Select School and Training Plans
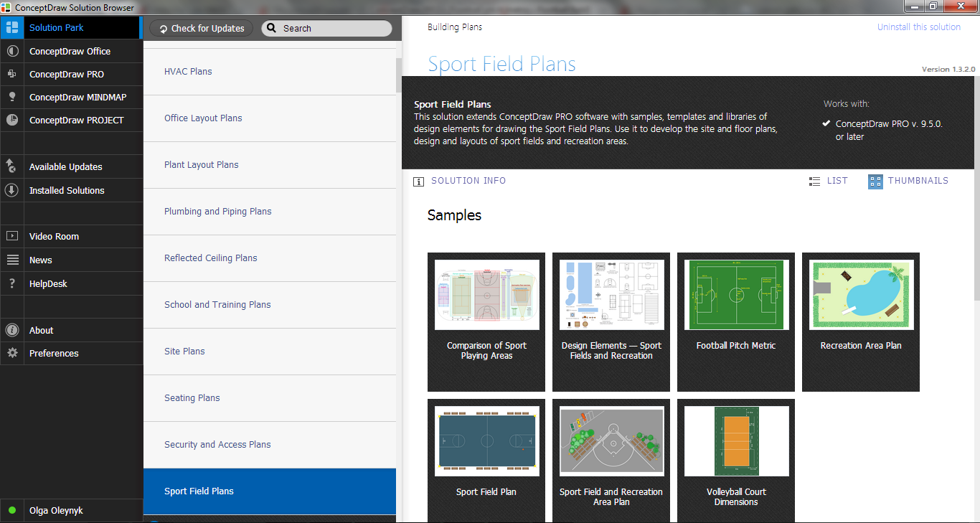 point(270,305)
